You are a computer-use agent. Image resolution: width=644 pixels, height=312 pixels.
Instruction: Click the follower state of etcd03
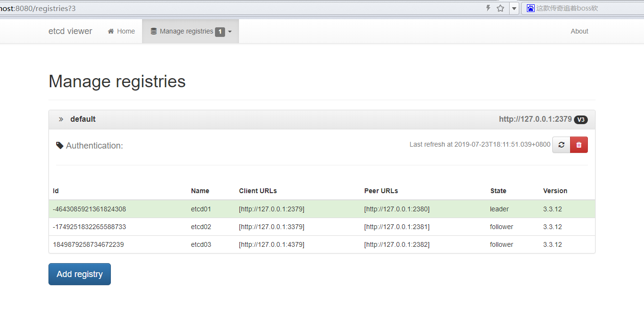click(x=501, y=244)
